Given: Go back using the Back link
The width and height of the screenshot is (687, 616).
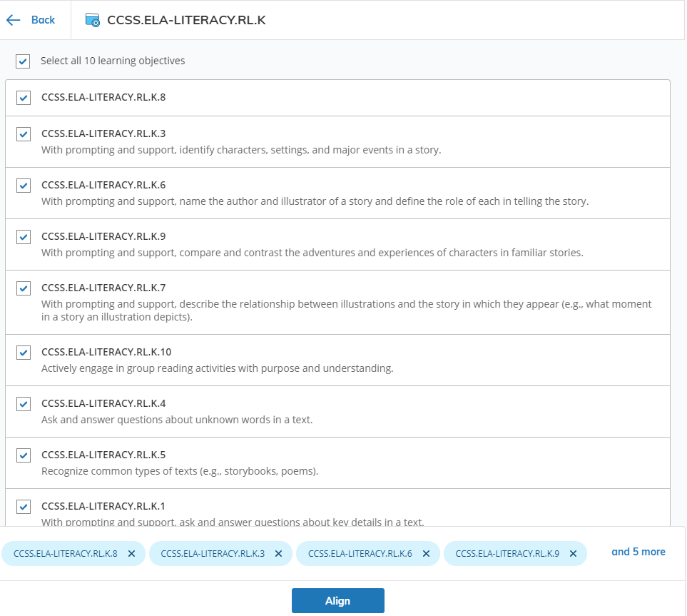Looking at the screenshot, I should pos(43,20).
